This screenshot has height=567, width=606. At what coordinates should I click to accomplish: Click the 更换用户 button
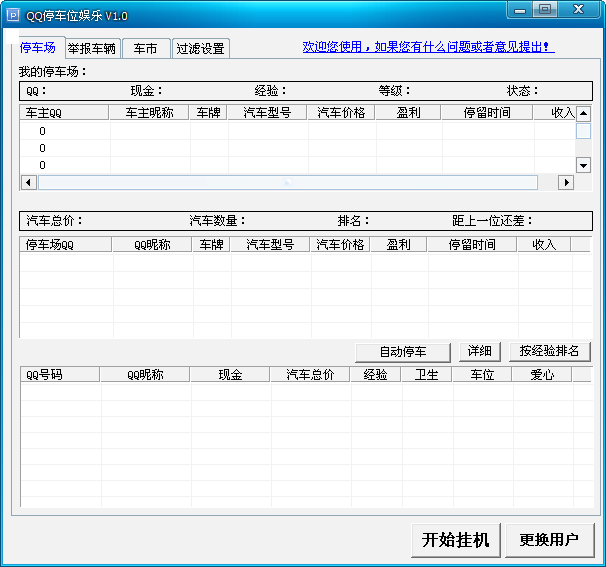click(x=549, y=540)
